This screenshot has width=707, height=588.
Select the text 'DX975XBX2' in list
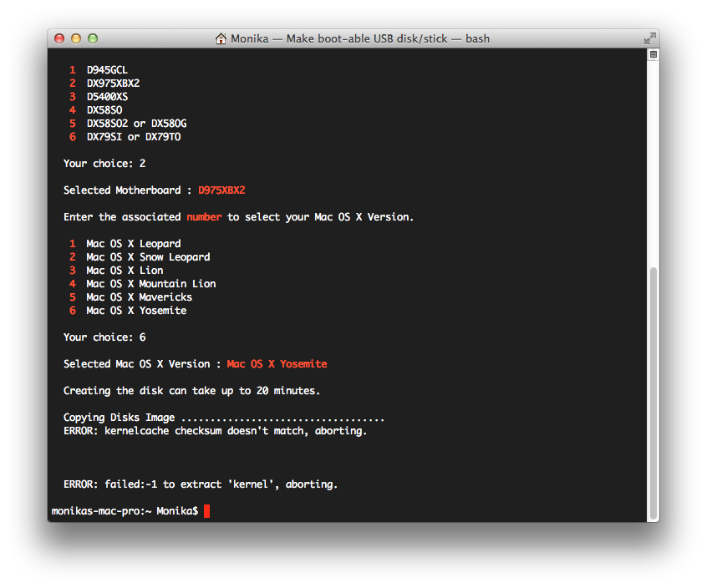pos(113,84)
